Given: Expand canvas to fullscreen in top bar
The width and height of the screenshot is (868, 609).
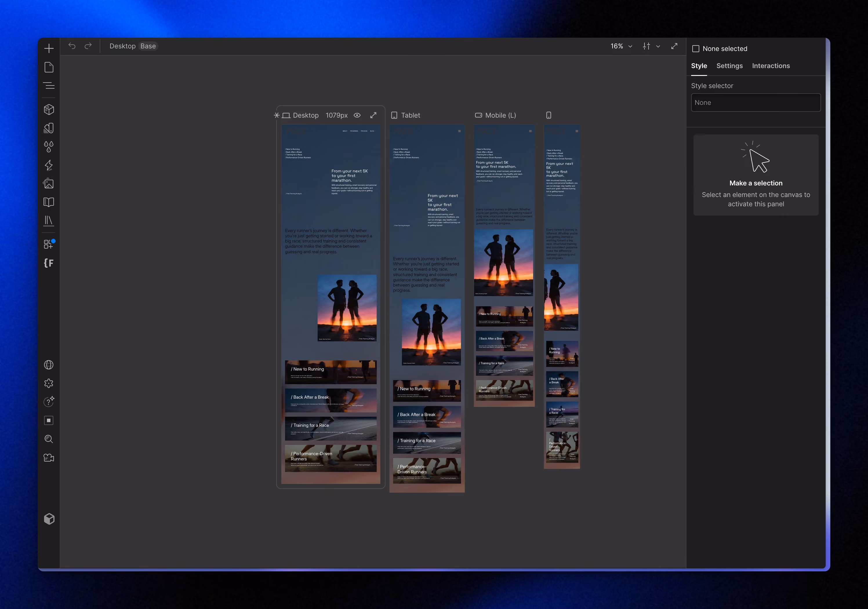Looking at the screenshot, I should coord(674,46).
